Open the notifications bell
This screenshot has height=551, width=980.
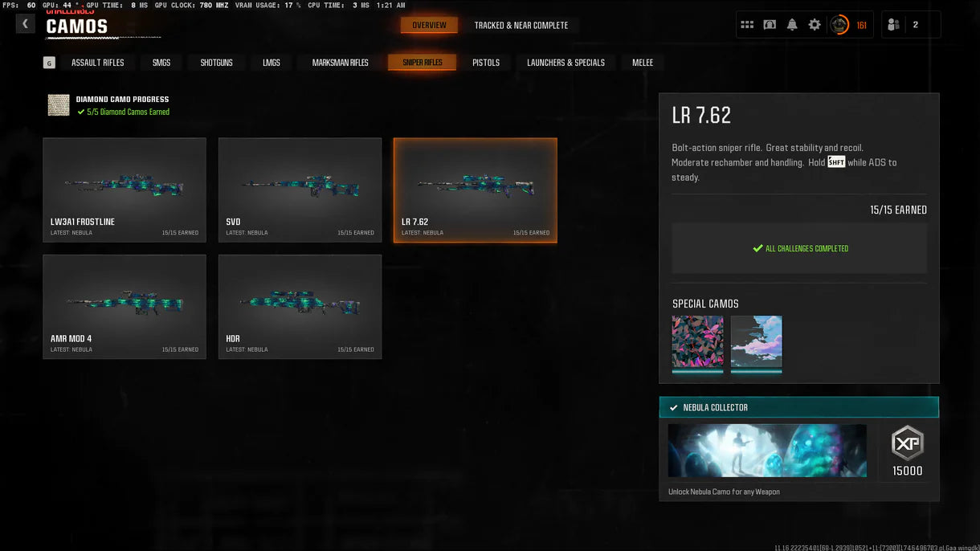[792, 25]
